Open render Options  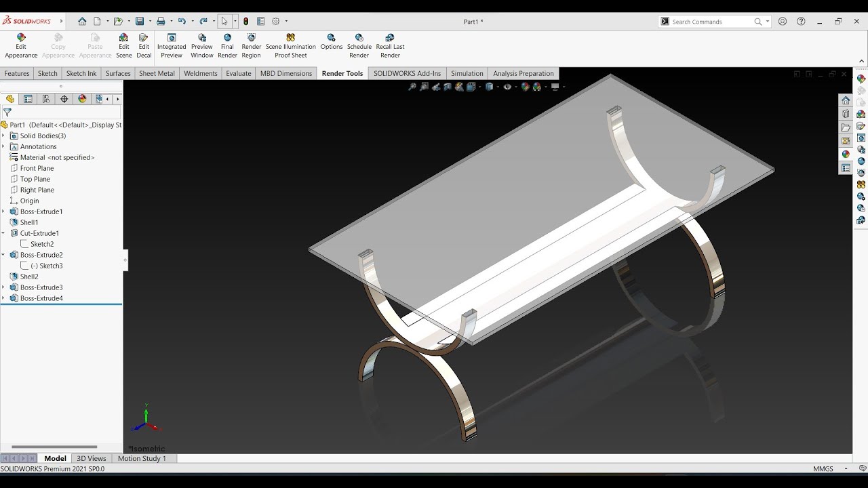(331, 42)
